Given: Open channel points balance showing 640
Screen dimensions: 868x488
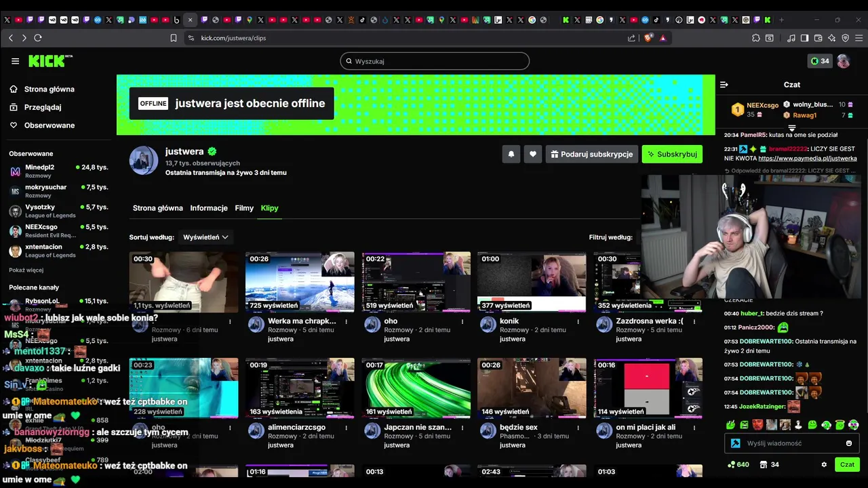Looking at the screenshot, I should point(738,465).
